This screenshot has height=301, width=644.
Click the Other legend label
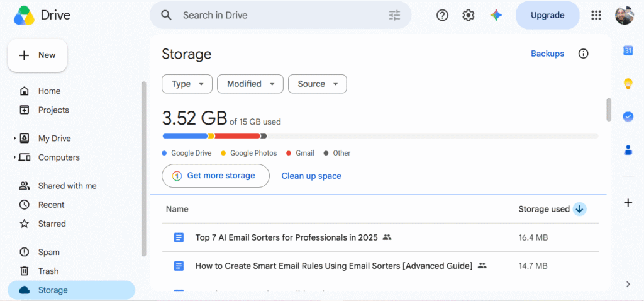click(x=341, y=153)
